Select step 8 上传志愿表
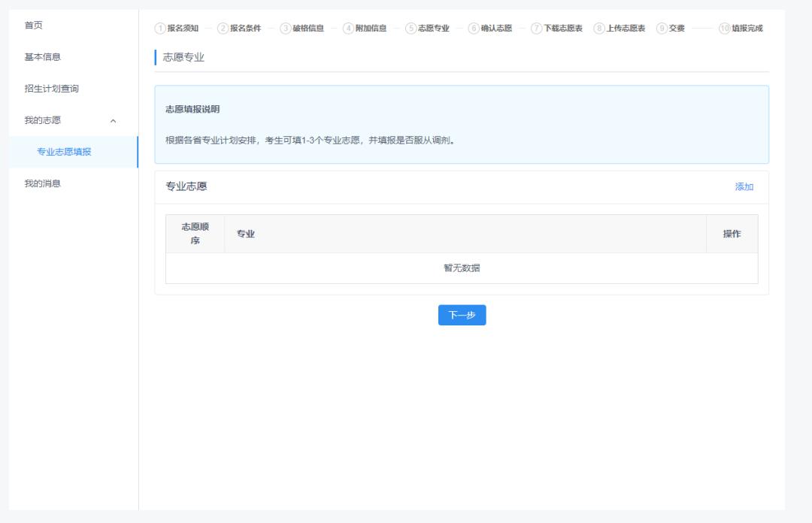 point(620,29)
